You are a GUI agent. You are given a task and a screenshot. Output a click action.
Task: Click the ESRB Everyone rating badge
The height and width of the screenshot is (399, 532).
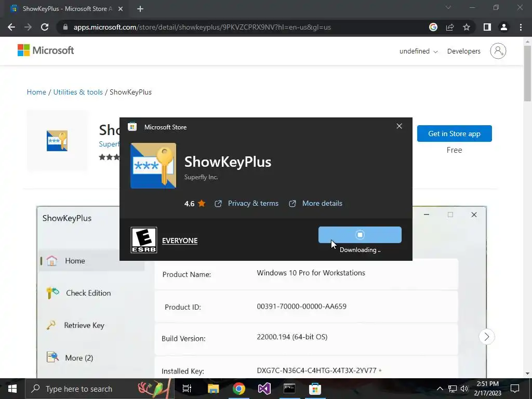(144, 240)
